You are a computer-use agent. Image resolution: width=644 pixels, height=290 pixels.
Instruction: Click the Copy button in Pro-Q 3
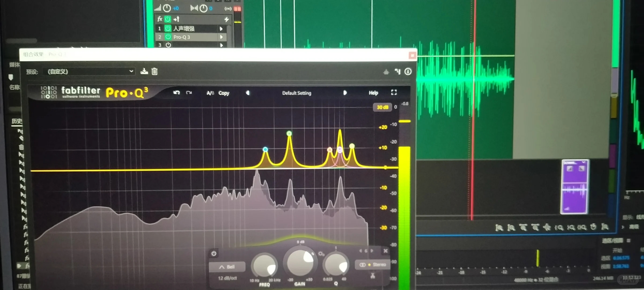pos(224,93)
